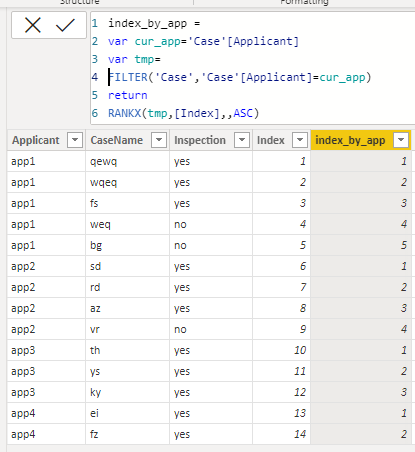Select cell with CaseName 'az'

(127, 308)
